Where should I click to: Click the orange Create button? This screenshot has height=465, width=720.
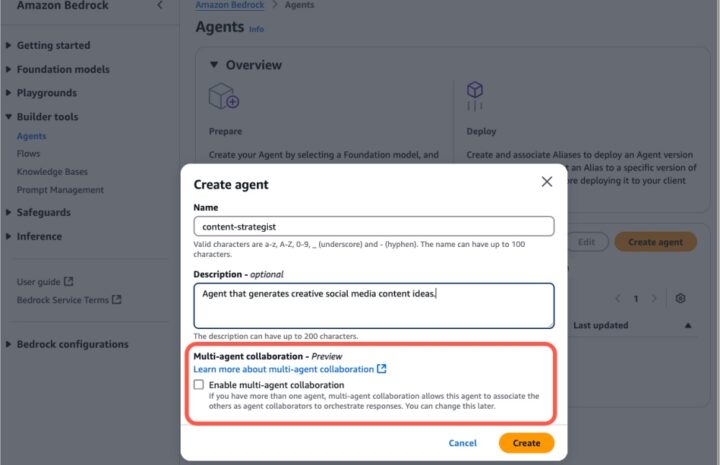coord(526,443)
